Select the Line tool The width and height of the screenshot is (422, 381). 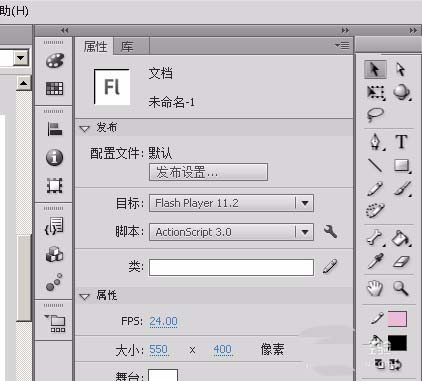[375, 165]
